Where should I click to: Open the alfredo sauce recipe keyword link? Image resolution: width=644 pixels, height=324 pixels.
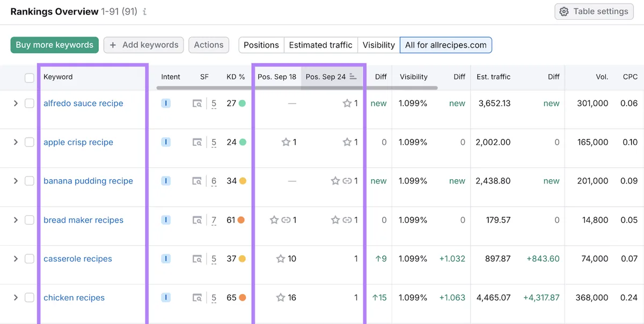83,104
